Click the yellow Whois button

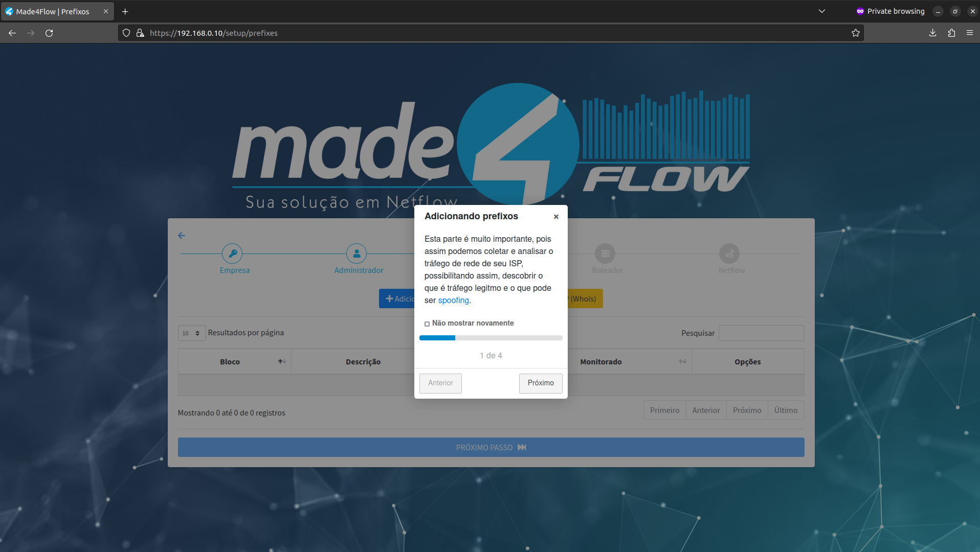point(585,299)
